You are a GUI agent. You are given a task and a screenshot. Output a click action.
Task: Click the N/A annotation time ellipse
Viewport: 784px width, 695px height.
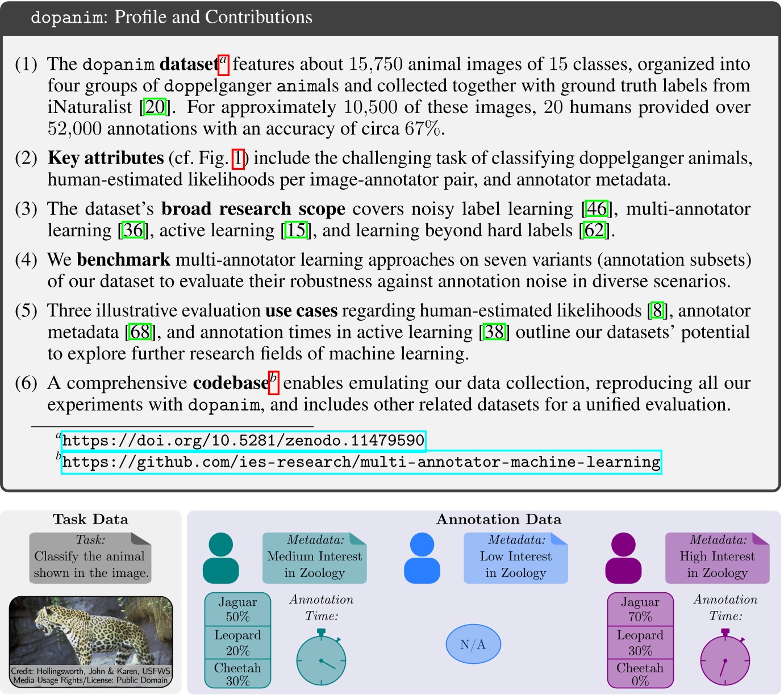point(473,643)
